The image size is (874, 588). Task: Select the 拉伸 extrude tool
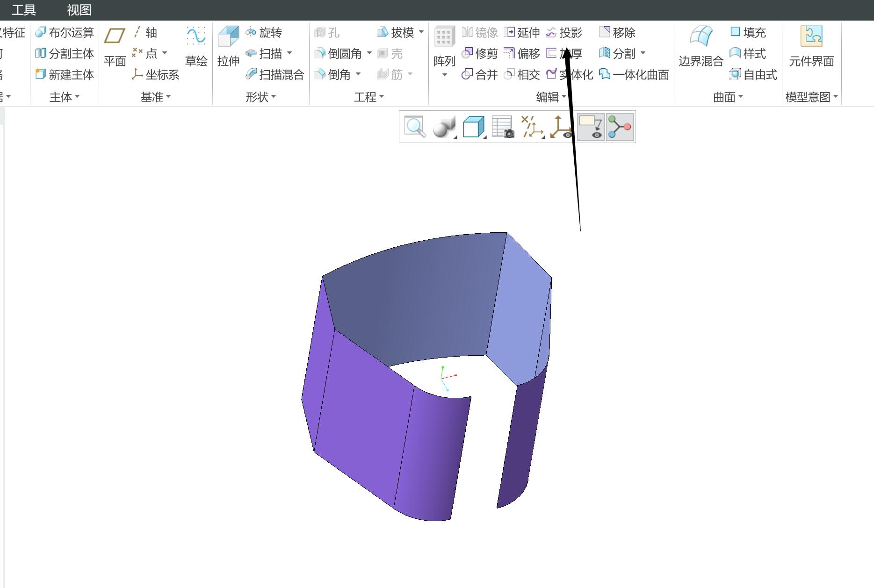point(228,47)
